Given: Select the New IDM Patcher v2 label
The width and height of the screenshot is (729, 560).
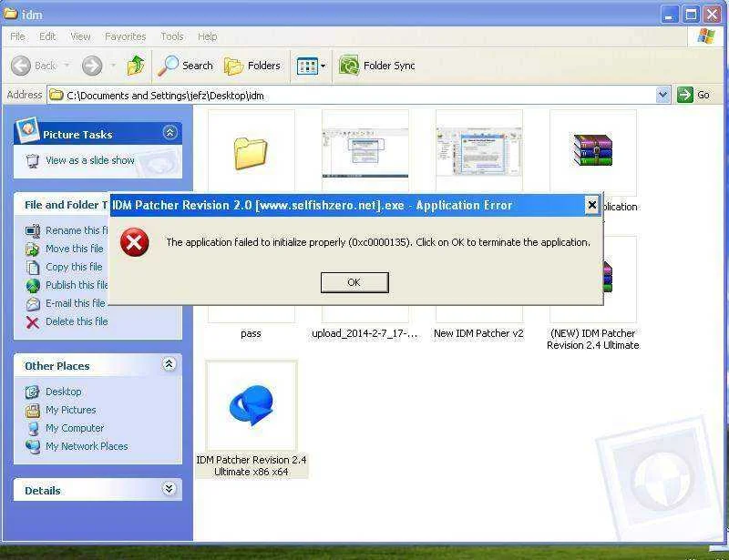Looking at the screenshot, I should (479, 333).
